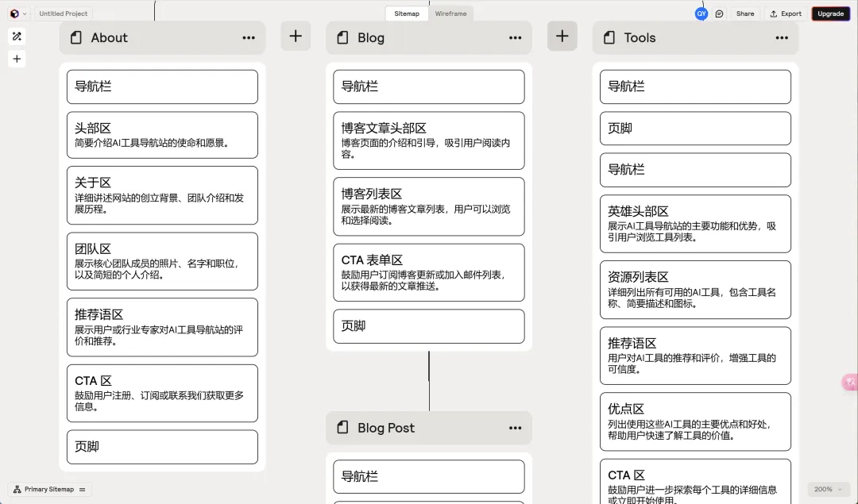This screenshot has height=504, width=858.
Task: Select the Blog Post page title
Action: coord(386,428)
